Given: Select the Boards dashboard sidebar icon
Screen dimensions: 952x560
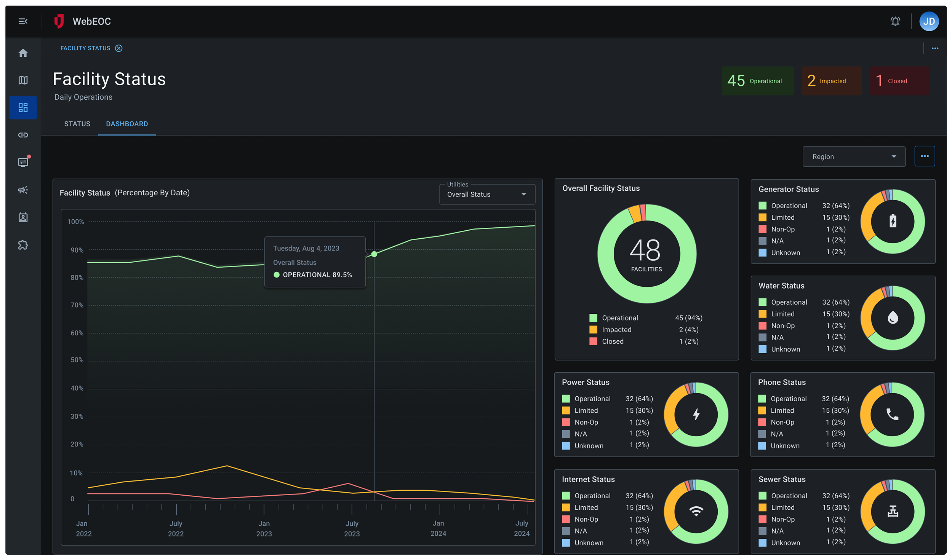Looking at the screenshot, I should click(23, 108).
